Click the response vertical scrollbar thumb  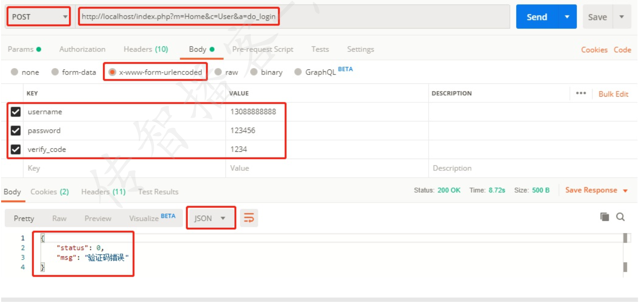625,238
